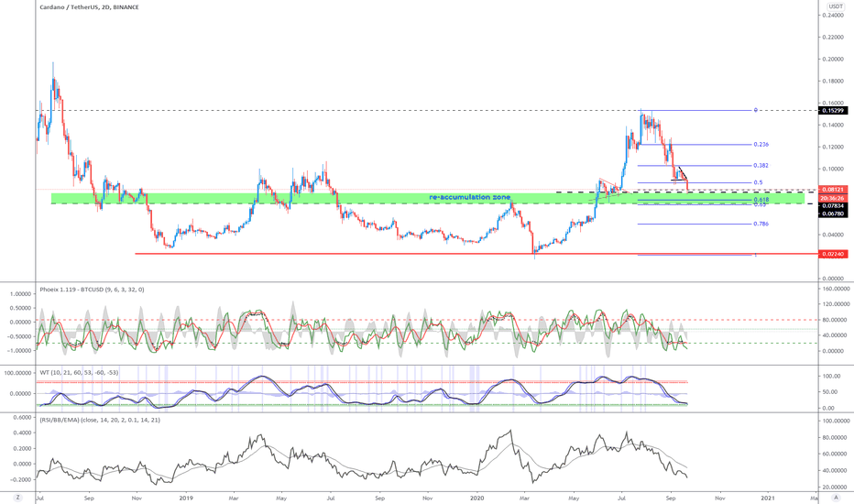Select the 0.786 Fibonacci level label
854x504 pixels.
761,224
